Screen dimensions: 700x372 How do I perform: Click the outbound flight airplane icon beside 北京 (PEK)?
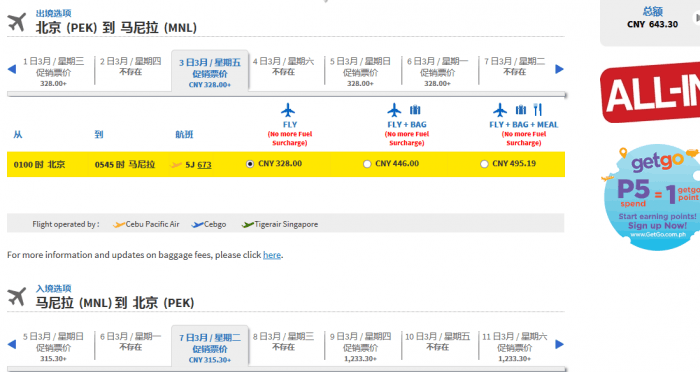tap(17, 22)
